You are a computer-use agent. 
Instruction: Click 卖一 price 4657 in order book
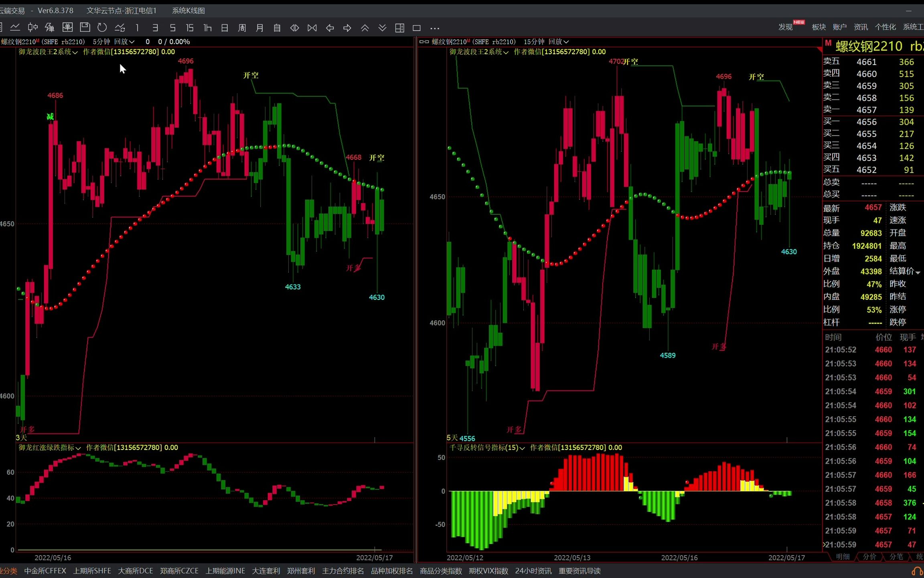point(867,110)
